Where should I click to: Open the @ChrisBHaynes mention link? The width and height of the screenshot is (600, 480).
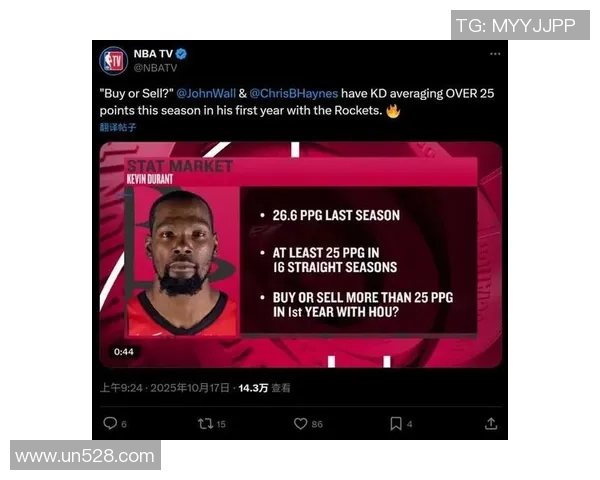pyautogui.click(x=294, y=93)
